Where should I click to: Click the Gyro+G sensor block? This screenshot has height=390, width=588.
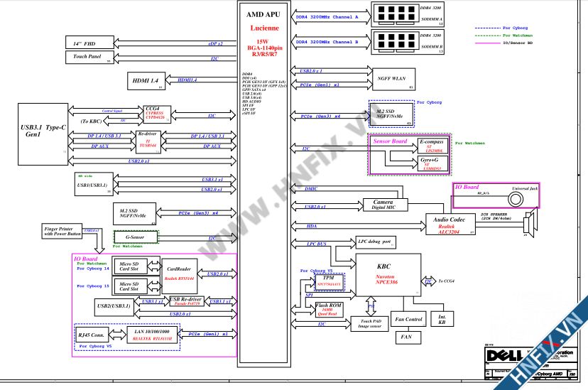point(432,164)
